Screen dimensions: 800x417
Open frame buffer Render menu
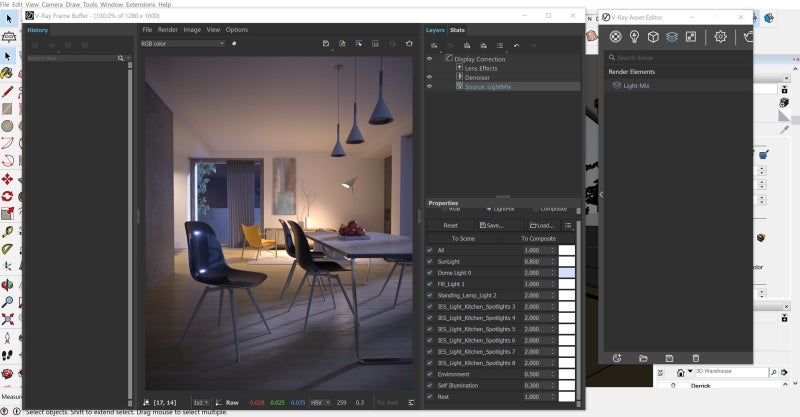[168, 30]
